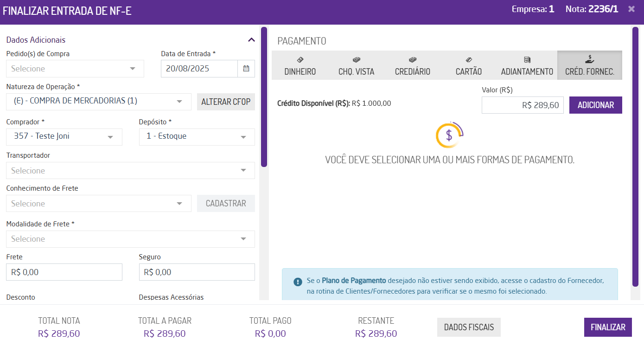Open the Comprador dropdown
Viewport: 644px width, 340px height.
coord(64,137)
